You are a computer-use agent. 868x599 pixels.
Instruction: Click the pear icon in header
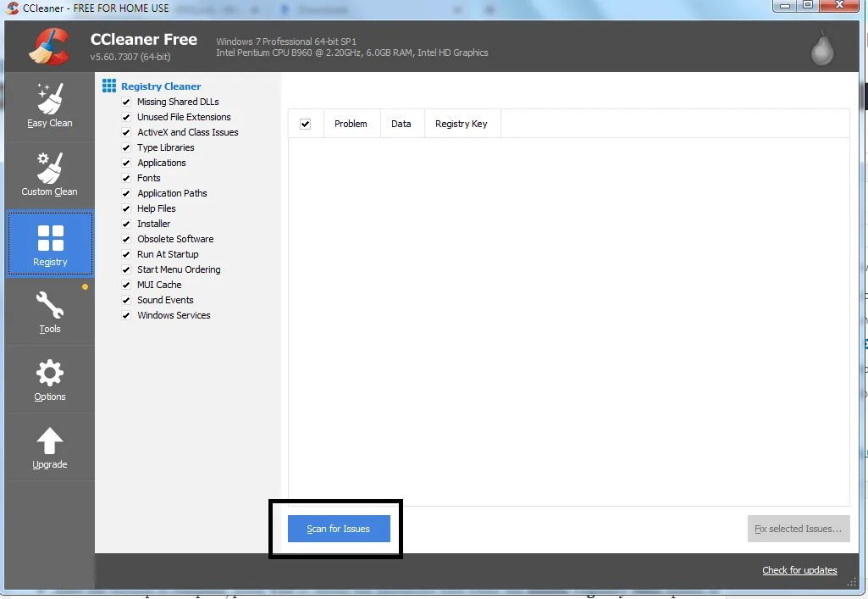822,48
